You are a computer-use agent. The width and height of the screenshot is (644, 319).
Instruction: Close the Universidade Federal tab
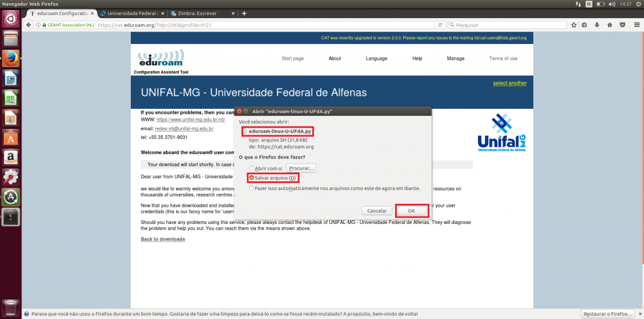coord(162,13)
